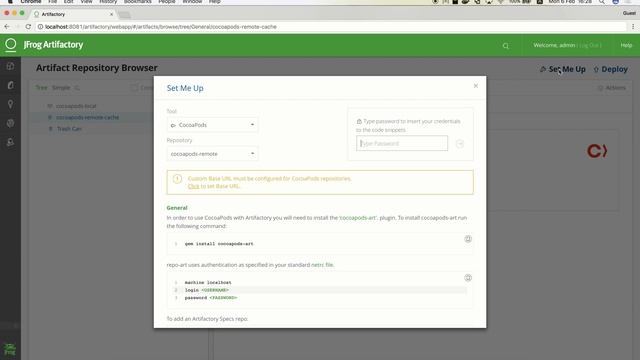The height and width of the screenshot is (360, 640).
Task: Click the 'login <USERNAME>' code line
Action: click(207, 290)
